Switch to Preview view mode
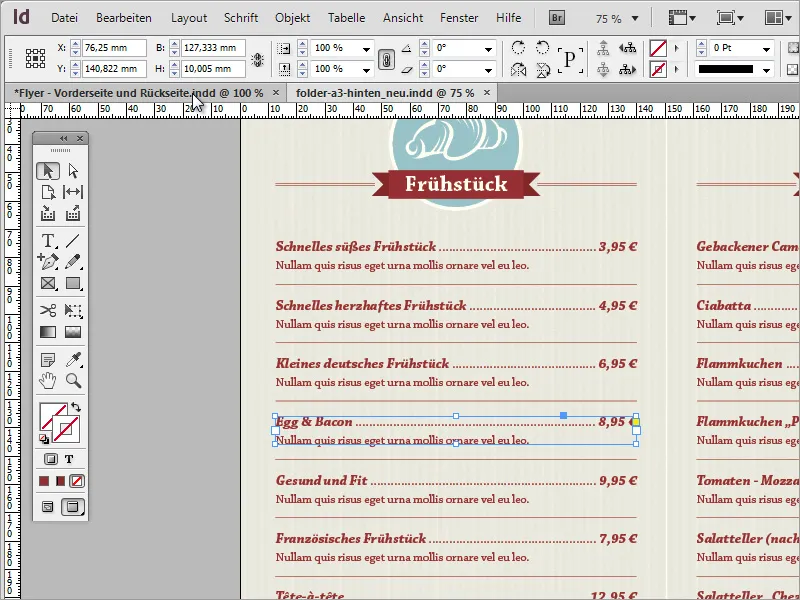 (x=73, y=507)
